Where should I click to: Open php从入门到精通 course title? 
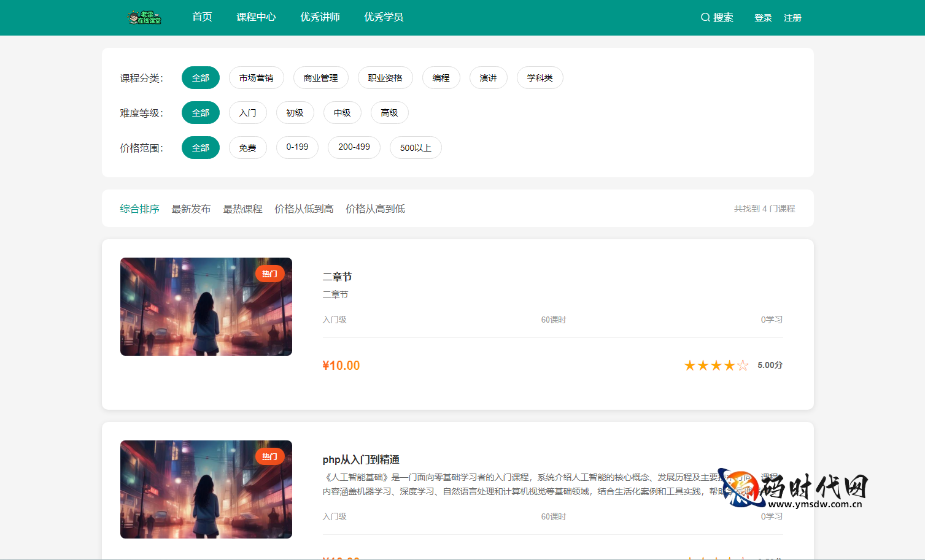361,459
